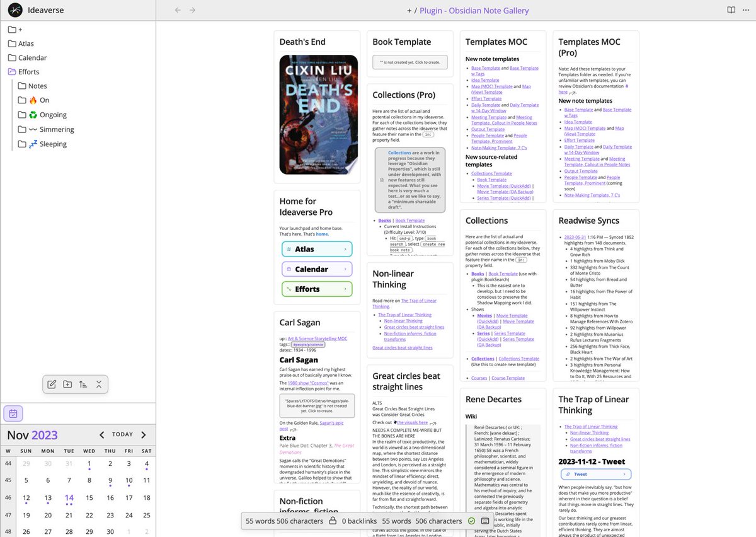Open the Templates MOC card title
The height and width of the screenshot is (537, 756).
[x=496, y=42]
